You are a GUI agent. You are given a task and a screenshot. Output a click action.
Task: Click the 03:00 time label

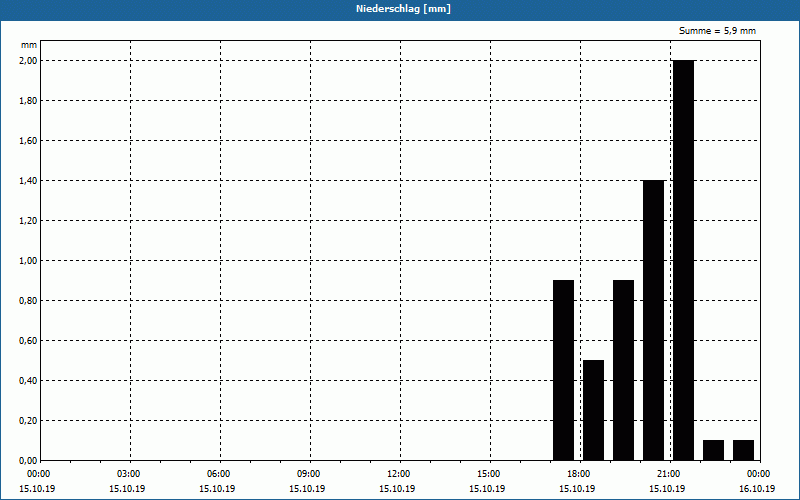[x=129, y=474]
